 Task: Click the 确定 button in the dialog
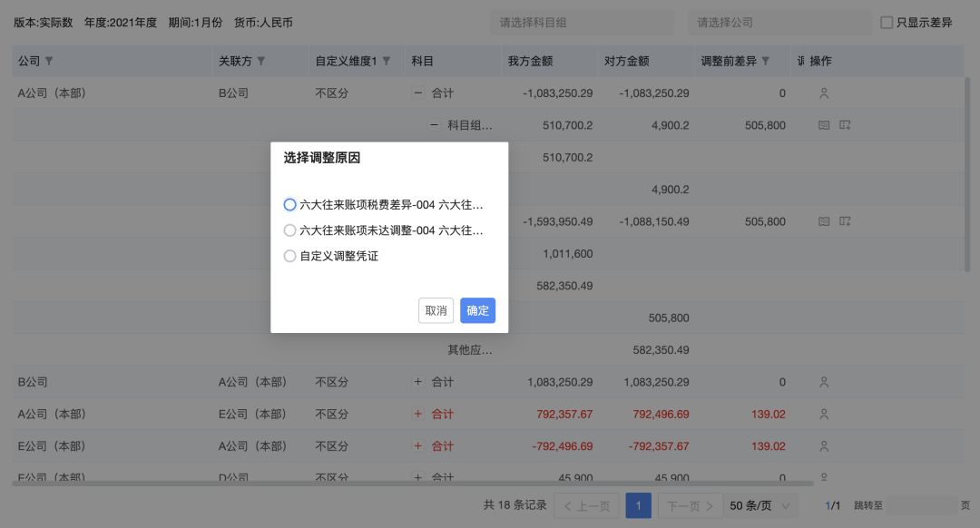click(477, 310)
